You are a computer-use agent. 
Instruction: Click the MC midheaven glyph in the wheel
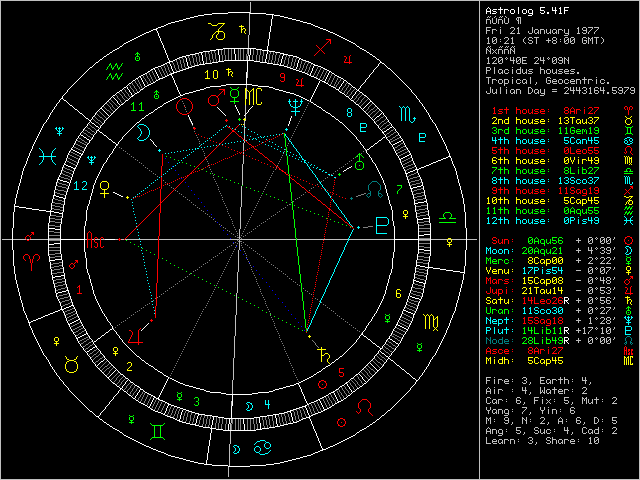pos(256,96)
